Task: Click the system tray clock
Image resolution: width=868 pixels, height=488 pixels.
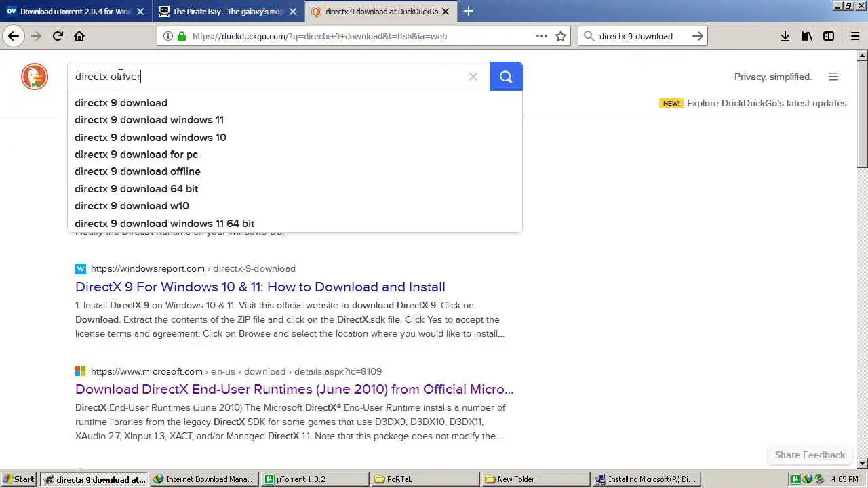Action: [x=845, y=479]
